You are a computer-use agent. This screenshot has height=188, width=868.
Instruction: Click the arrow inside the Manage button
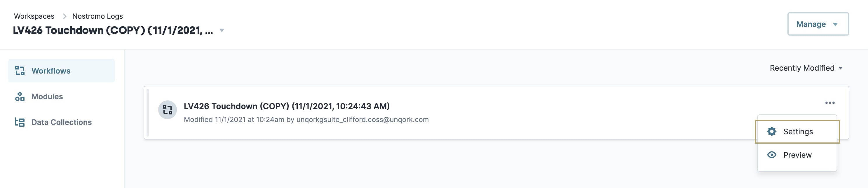(x=835, y=24)
